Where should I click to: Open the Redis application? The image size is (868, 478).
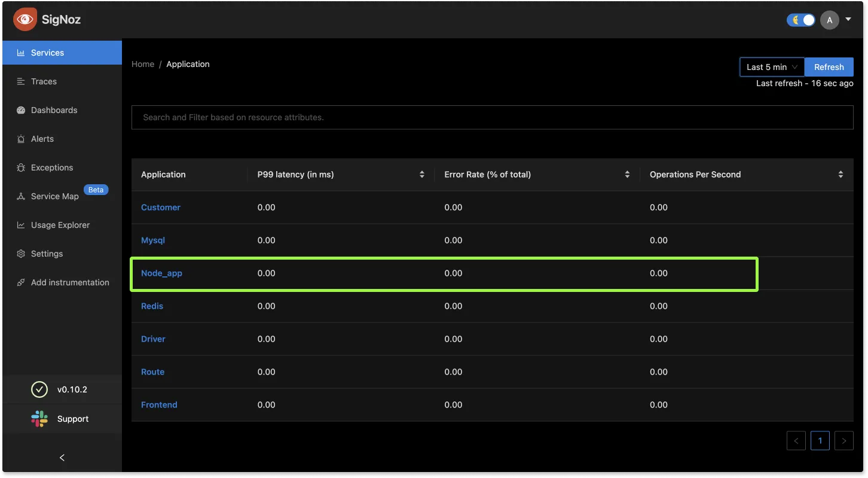tap(152, 306)
